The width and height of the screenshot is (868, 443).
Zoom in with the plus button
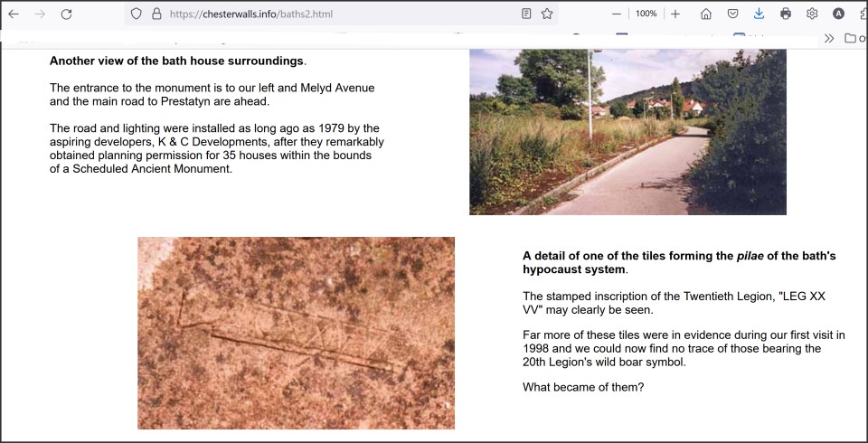pos(675,14)
